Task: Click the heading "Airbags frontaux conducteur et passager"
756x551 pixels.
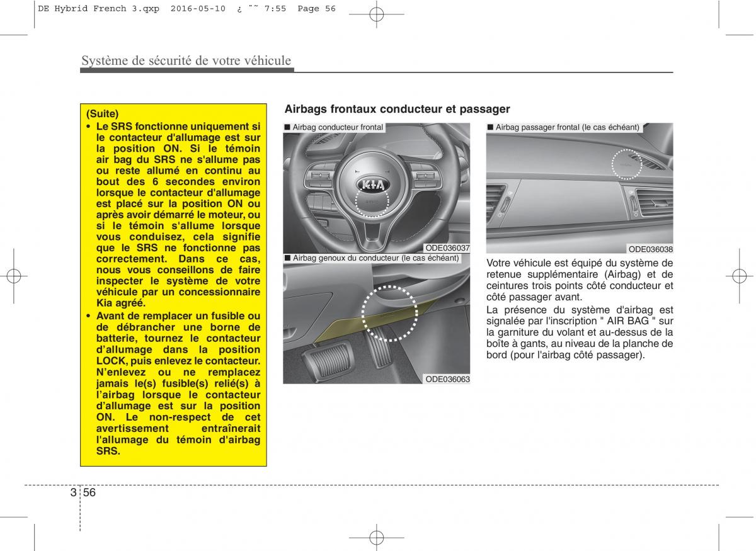Action: coord(398,109)
